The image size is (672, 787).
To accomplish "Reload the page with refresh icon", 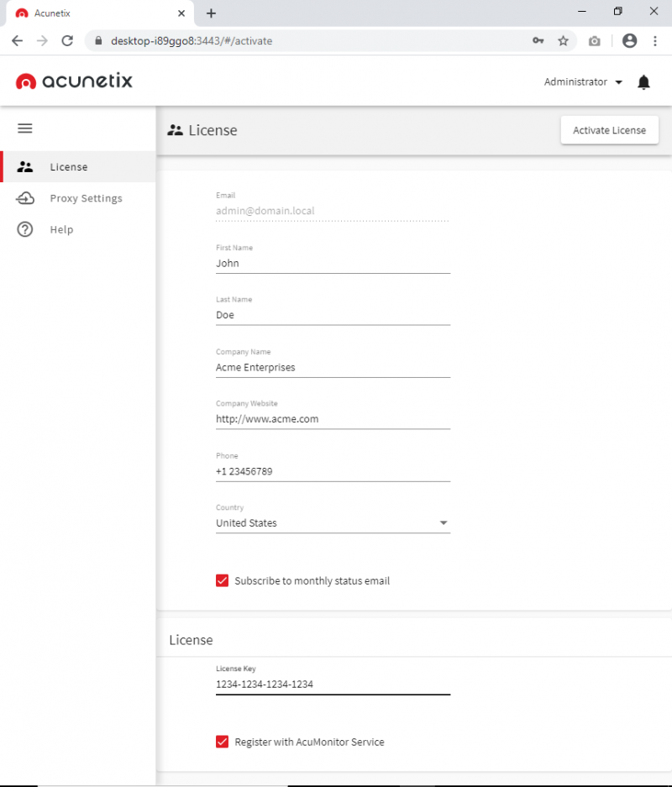I will point(67,40).
